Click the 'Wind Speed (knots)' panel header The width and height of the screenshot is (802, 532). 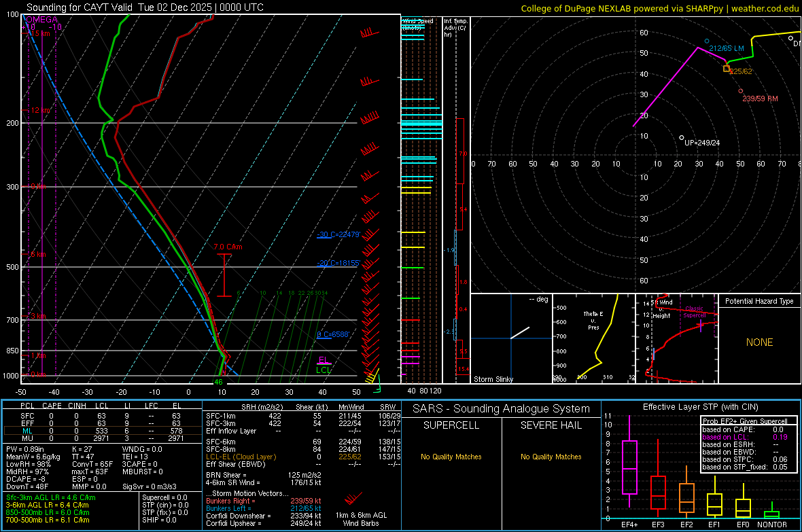[417, 24]
